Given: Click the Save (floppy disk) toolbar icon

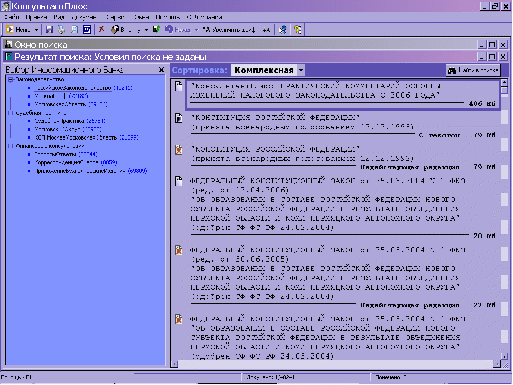Looking at the screenshot, I should [49, 30].
